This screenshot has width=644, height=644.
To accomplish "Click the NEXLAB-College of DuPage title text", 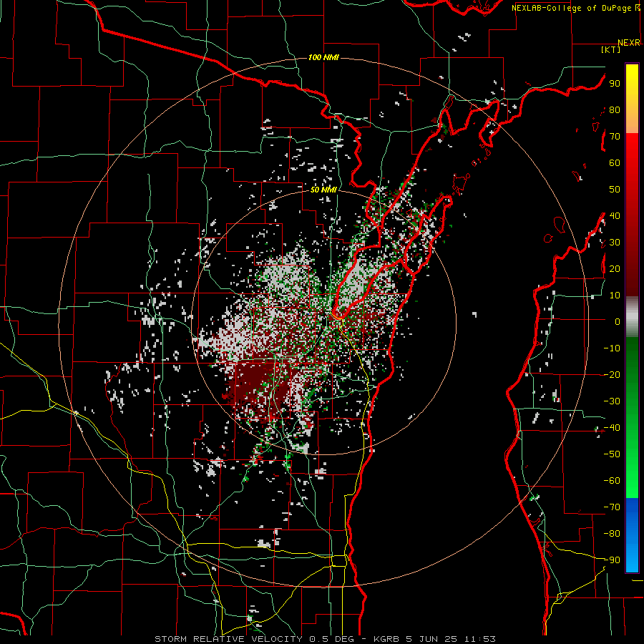I will 575,8.
